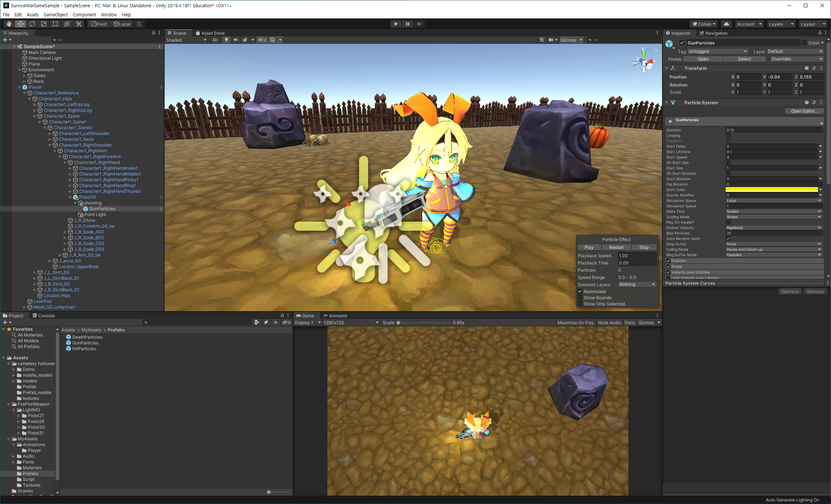831x504 pixels.
Task: Click Restart in Particle Effect panel
Action: [x=616, y=247]
